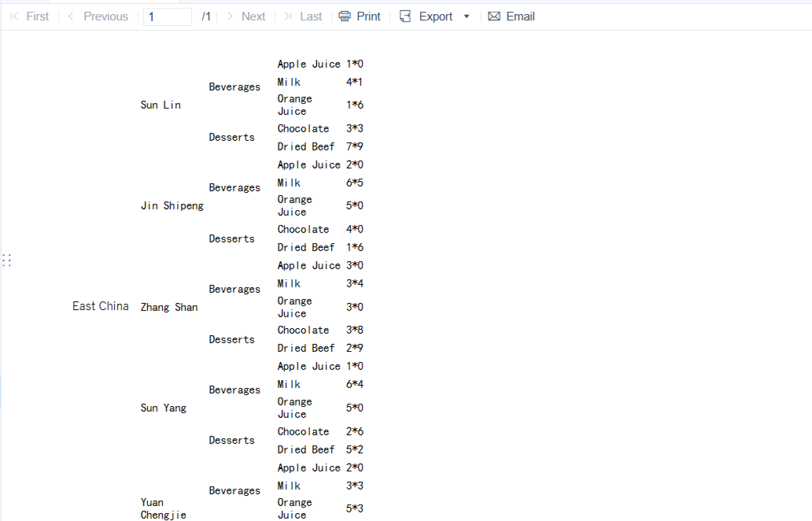Click the printer icon

345,16
